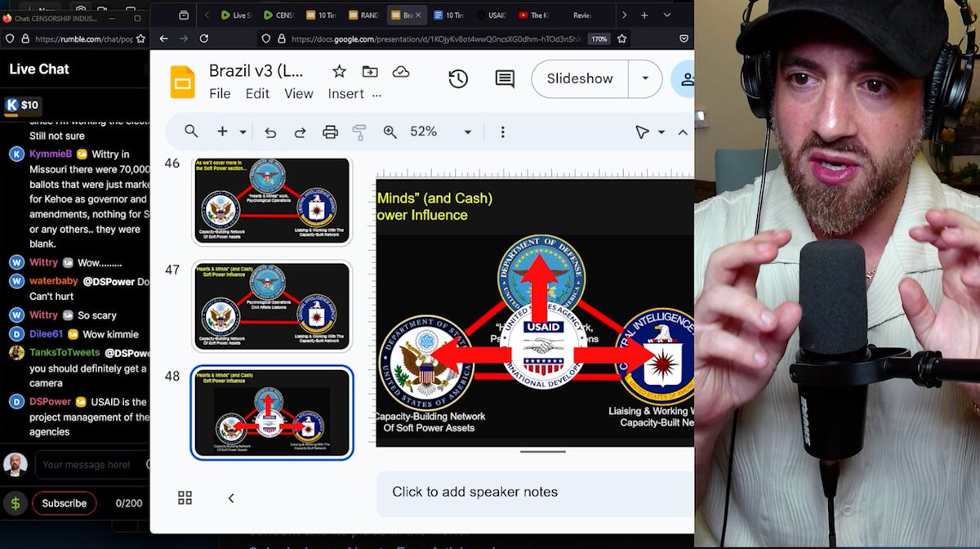Switch to the Live S browser tab
The height and width of the screenshot is (549, 980).
point(238,15)
